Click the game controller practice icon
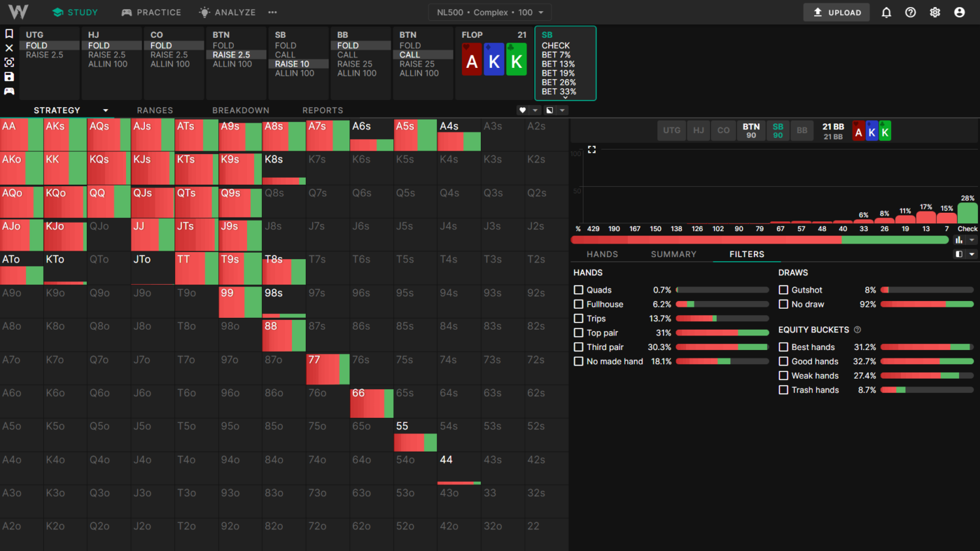Image resolution: width=980 pixels, height=551 pixels. click(x=9, y=91)
